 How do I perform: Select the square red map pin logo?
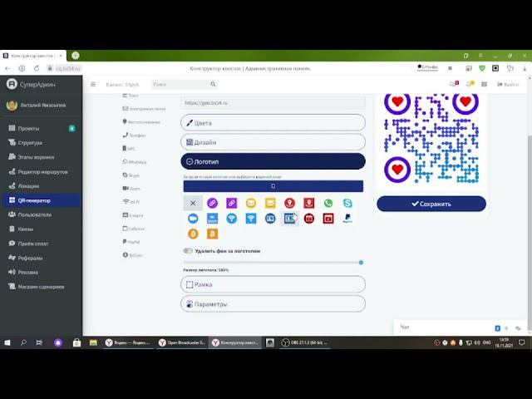point(309,203)
